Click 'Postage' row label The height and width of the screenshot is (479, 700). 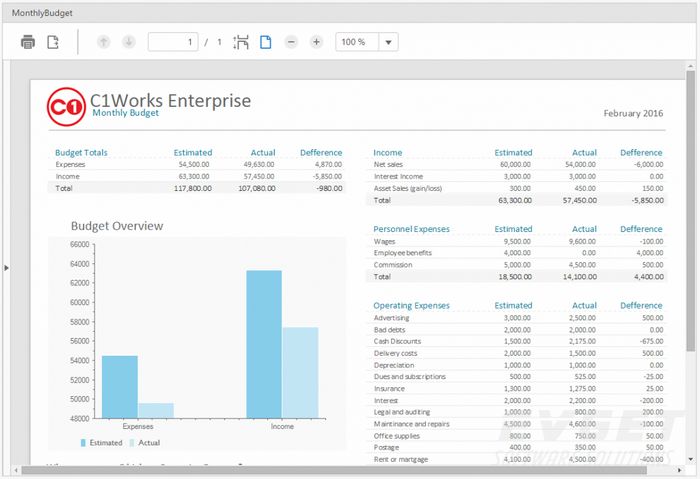pyautogui.click(x=386, y=447)
